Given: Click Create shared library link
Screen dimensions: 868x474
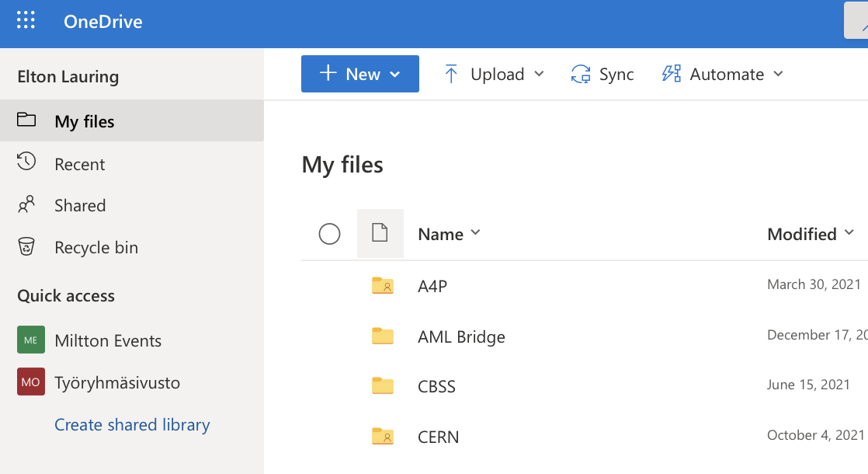Looking at the screenshot, I should pos(132,425).
